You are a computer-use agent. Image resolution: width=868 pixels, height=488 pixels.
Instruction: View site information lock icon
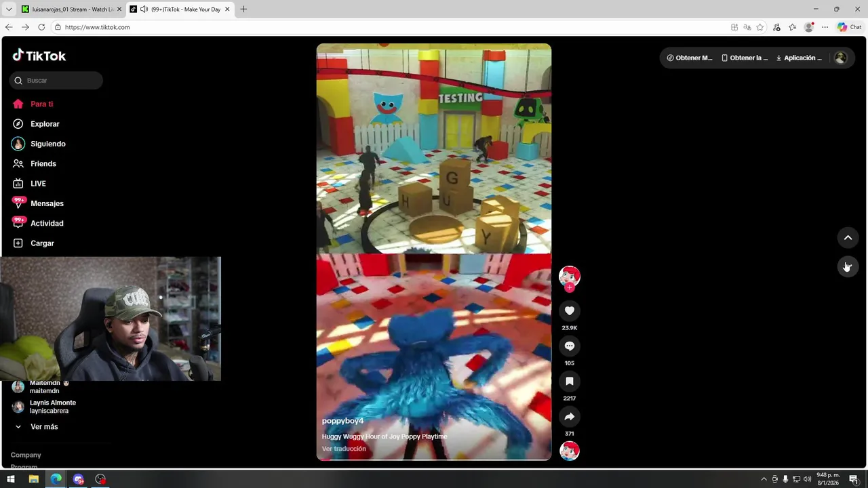coord(58,27)
